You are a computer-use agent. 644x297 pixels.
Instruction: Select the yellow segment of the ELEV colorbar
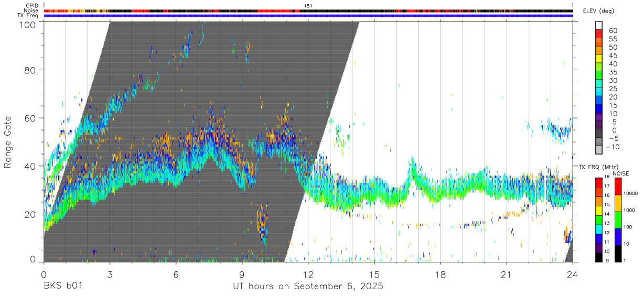pyautogui.click(x=599, y=59)
